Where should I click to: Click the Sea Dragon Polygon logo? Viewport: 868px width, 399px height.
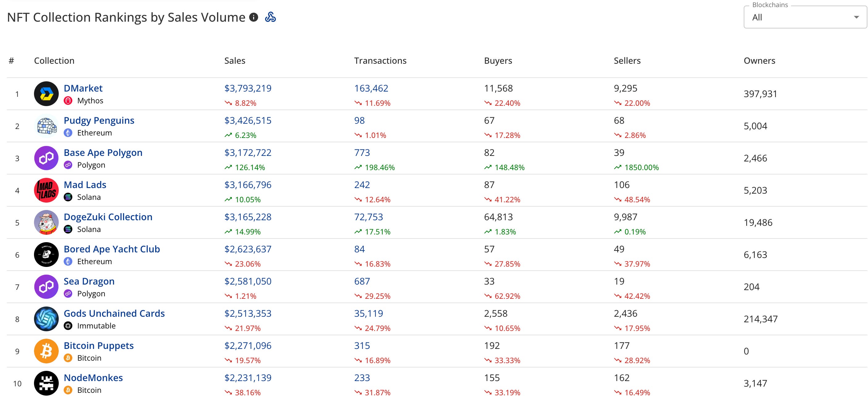tap(46, 287)
